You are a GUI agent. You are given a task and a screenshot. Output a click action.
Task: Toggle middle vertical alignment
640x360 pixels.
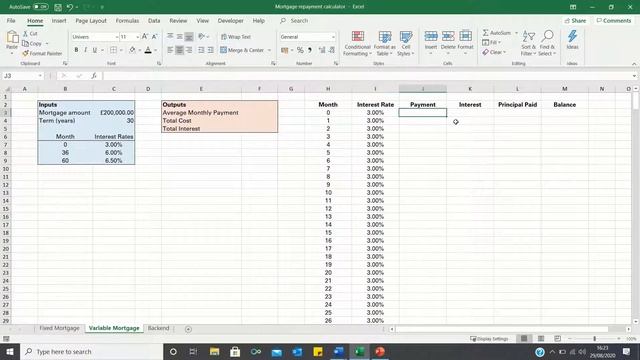pyautogui.click(x=180, y=37)
